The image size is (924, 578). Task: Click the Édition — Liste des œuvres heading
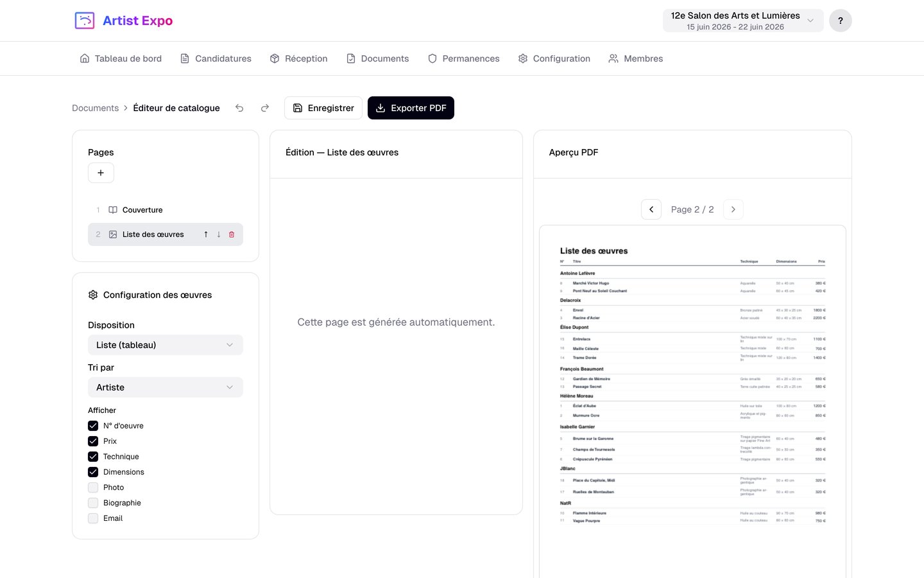pyautogui.click(x=342, y=152)
